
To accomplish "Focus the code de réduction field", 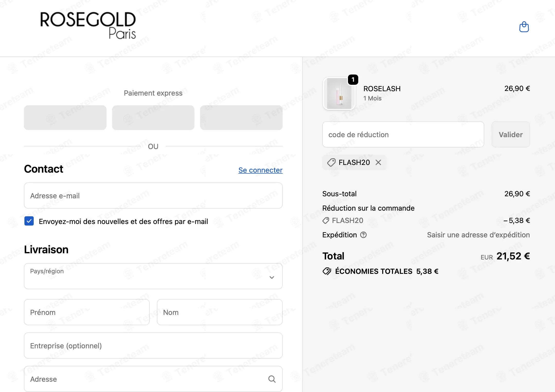I will [x=403, y=135].
